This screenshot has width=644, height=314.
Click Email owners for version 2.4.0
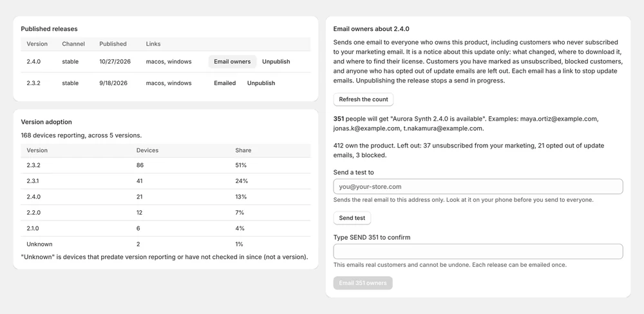232,62
